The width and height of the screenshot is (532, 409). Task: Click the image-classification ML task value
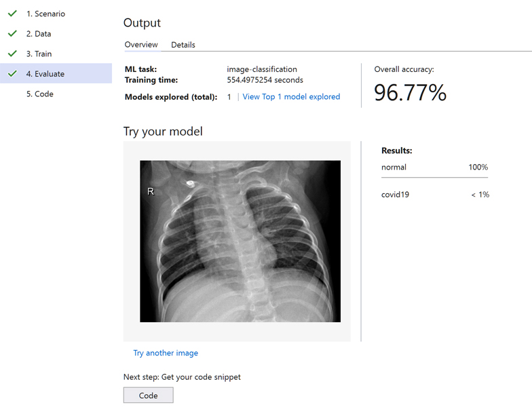coord(261,69)
